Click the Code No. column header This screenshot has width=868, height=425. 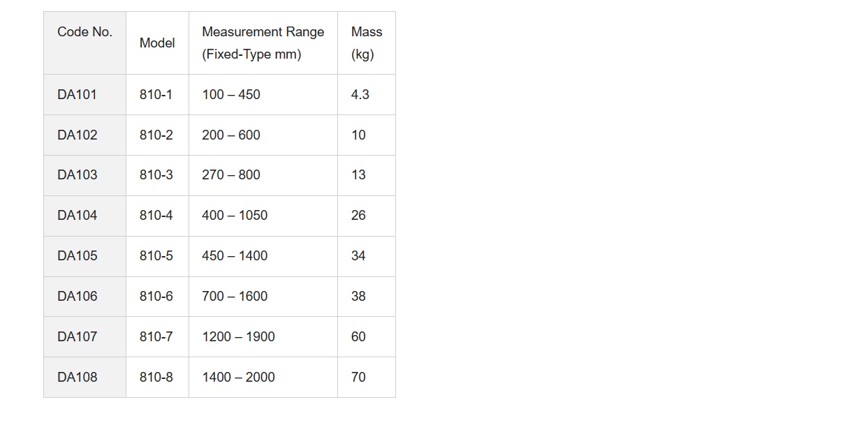[84, 43]
